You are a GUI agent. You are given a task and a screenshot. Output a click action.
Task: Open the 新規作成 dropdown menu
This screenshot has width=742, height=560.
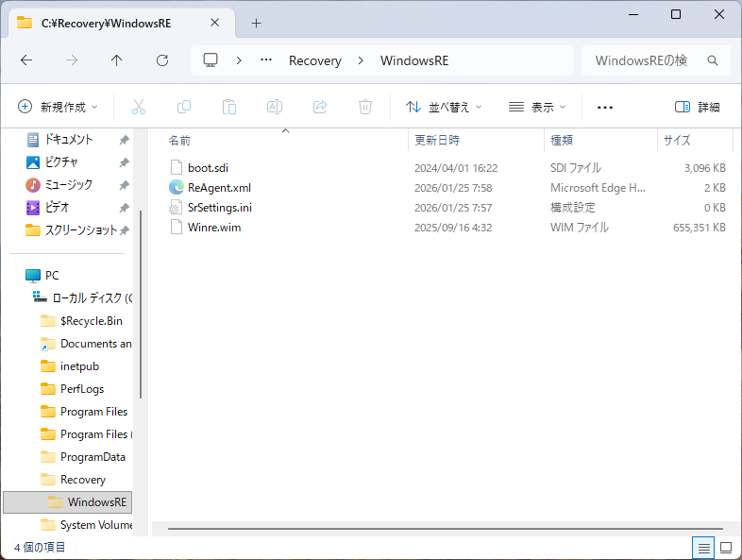(x=59, y=107)
